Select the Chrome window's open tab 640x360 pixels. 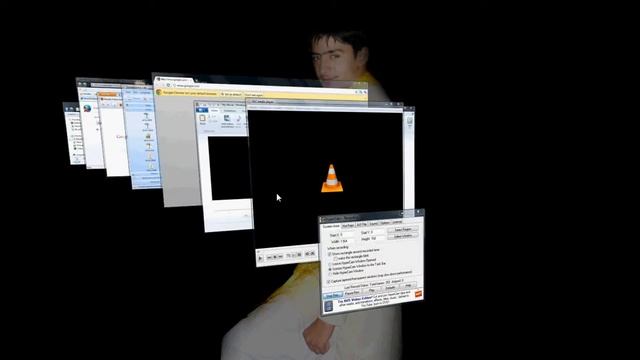174,79
